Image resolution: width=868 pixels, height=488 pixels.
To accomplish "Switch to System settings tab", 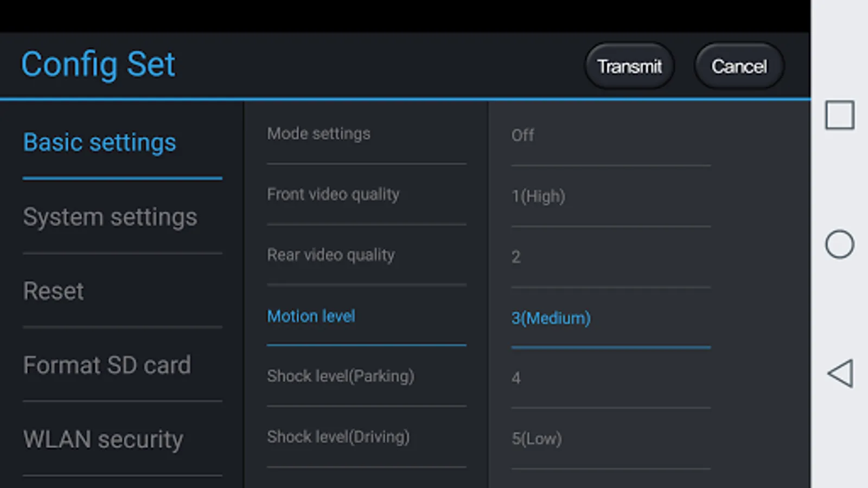I will pos(110,217).
